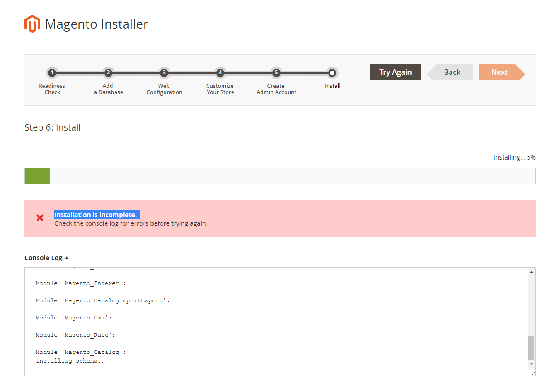The height and width of the screenshot is (392, 552).
Task: Click the Back button
Action: point(450,72)
